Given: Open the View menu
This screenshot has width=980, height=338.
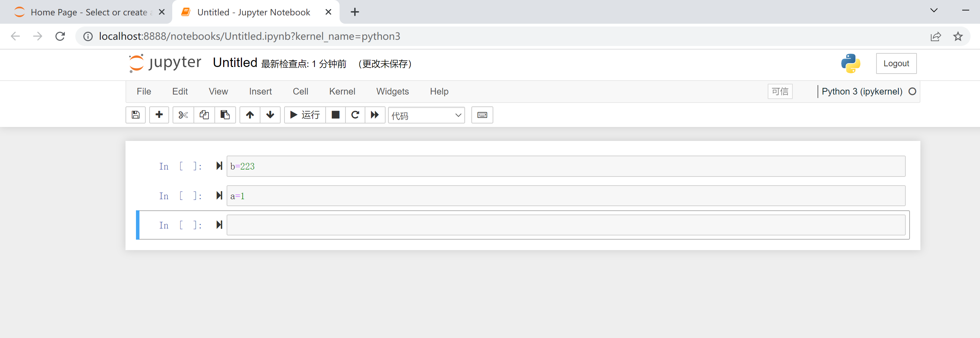Looking at the screenshot, I should pos(218,91).
